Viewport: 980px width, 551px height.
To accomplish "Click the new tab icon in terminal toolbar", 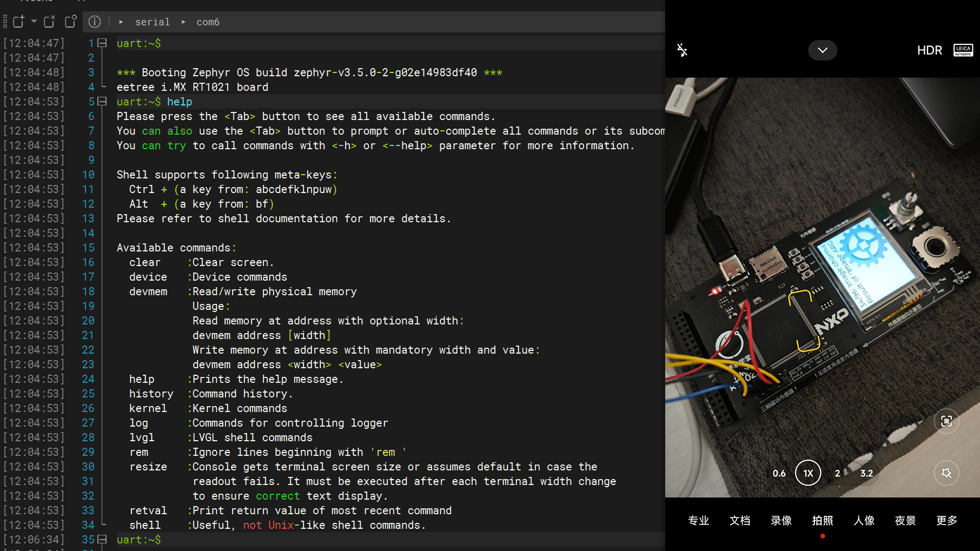I will pyautogui.click(x=19, y=22).
